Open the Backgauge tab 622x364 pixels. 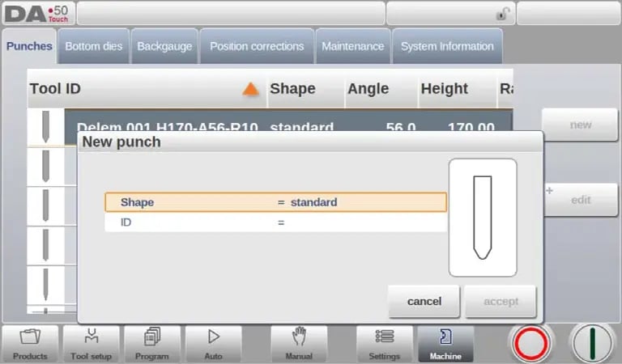click(164, 46)
